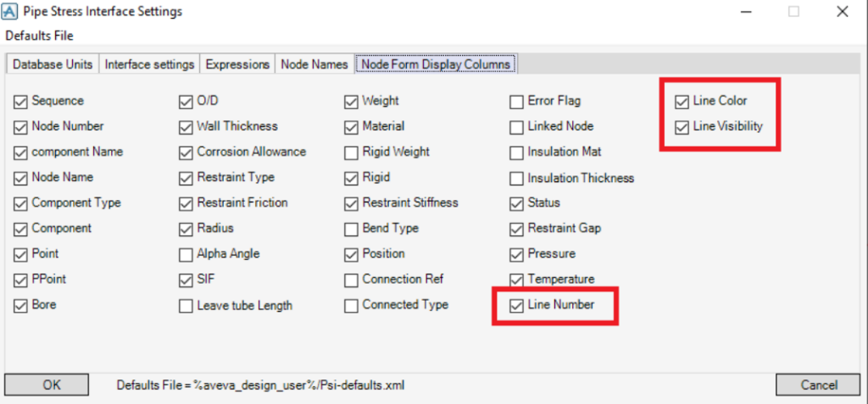The image size is (868, 404).
Task: Switch to the Database Units tab
Action: tap(53, 64)
